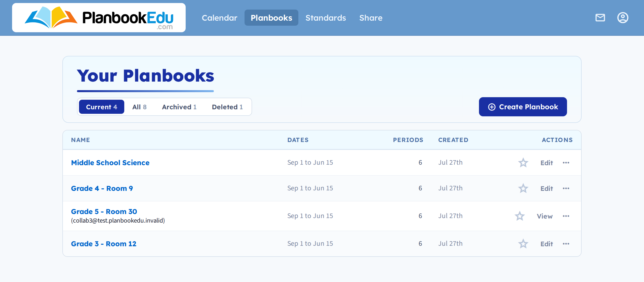Open more actions for Middle School Science

pyautogui.click(x=566, y=163)
